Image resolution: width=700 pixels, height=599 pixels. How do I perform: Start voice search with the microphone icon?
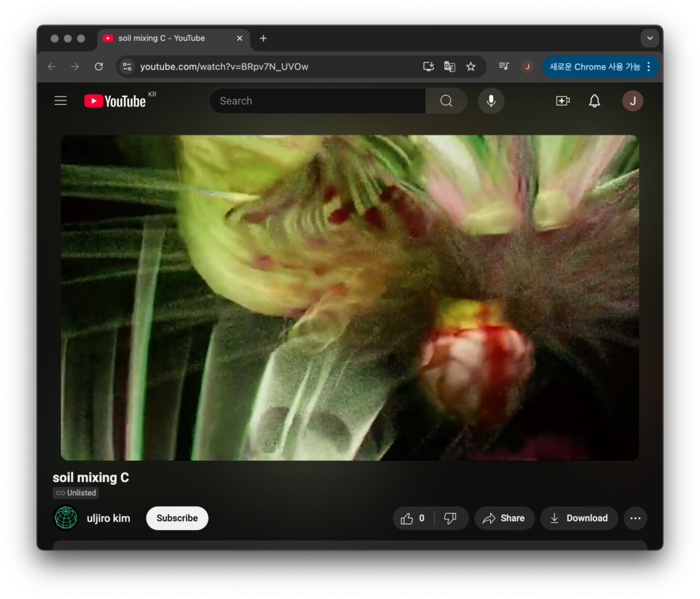(x=491, y=101)
